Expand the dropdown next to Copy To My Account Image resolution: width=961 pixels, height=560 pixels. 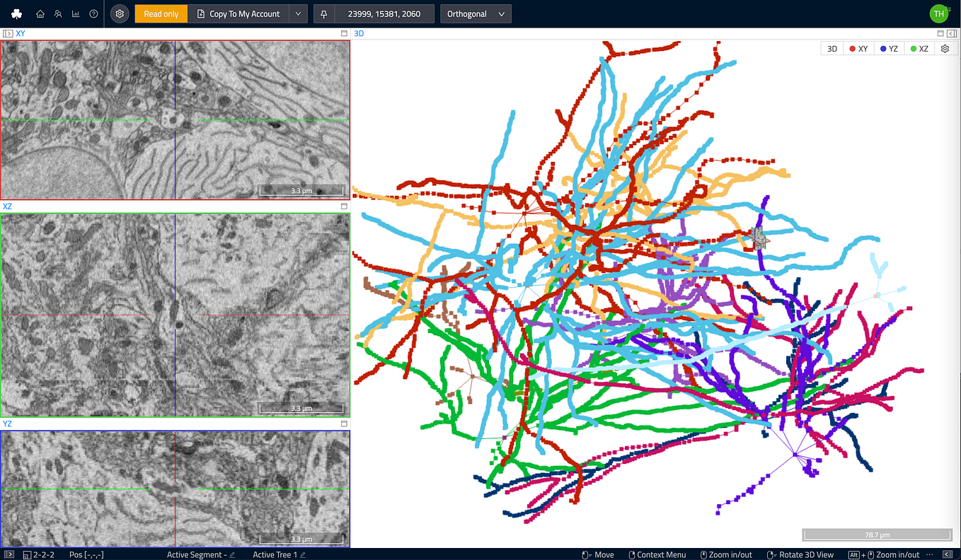(x=298, y=13)
